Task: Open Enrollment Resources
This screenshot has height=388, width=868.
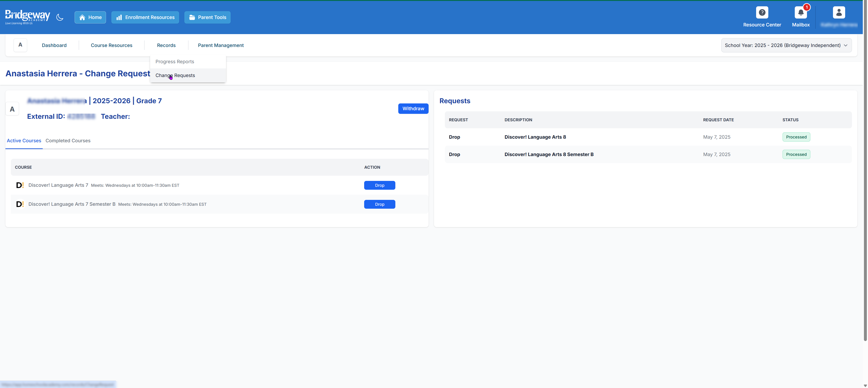Action: [x=145, y=18]
